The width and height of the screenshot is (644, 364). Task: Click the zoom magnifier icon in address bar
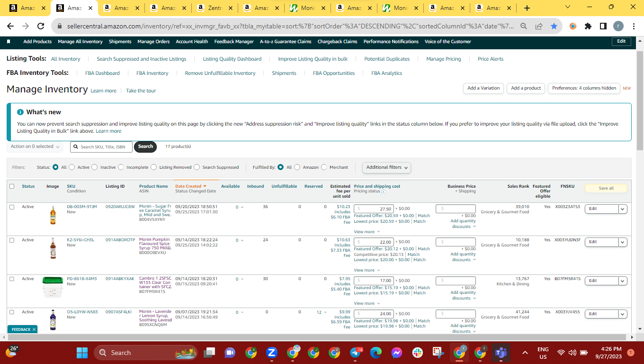coord(524,27)
